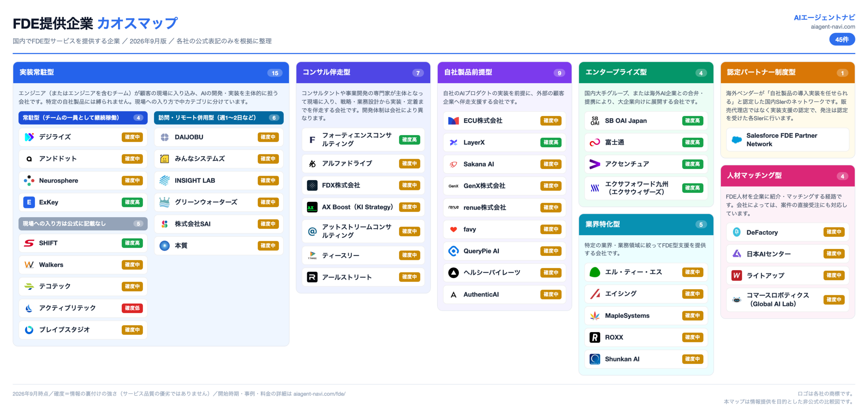Click the みんなシステムズ yellow logo icon
The height and width of the screenshot is (419, 868).
point(164,159)
